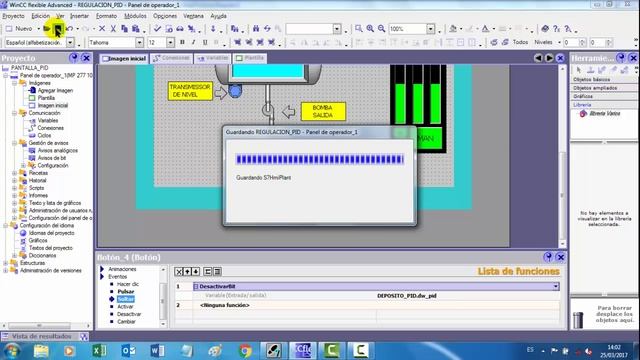Select the Cambiar event
640x360 pixels.
point(126,322)
